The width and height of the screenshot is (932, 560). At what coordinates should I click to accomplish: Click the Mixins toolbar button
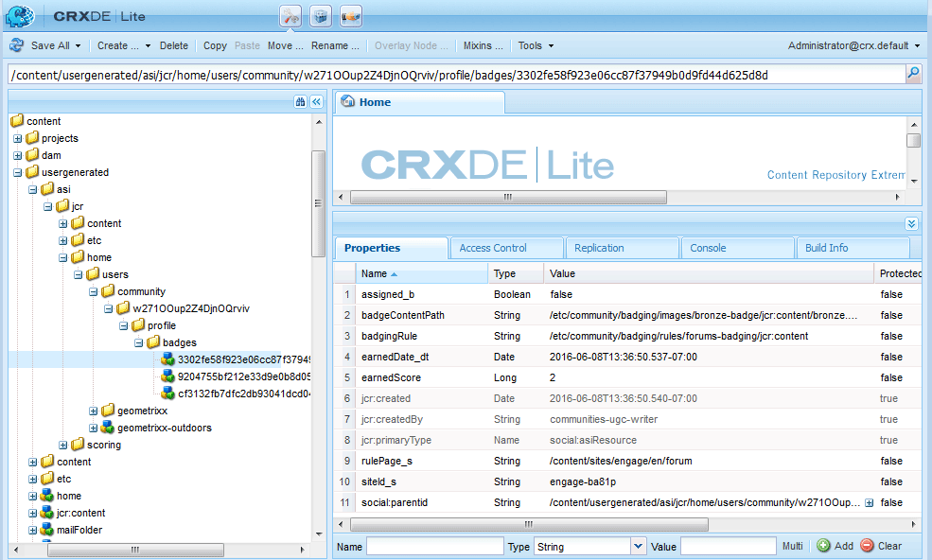click(x=483, y=45)
